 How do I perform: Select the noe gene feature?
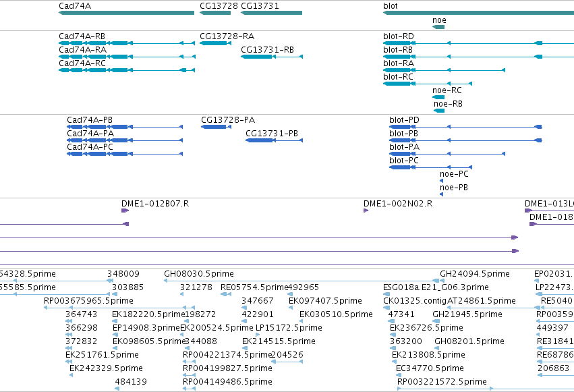tap(438, 27)
